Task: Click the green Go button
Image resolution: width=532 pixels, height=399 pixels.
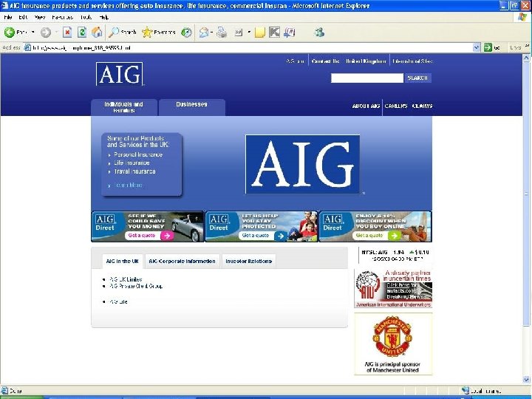Action: (x=493, y=47)
